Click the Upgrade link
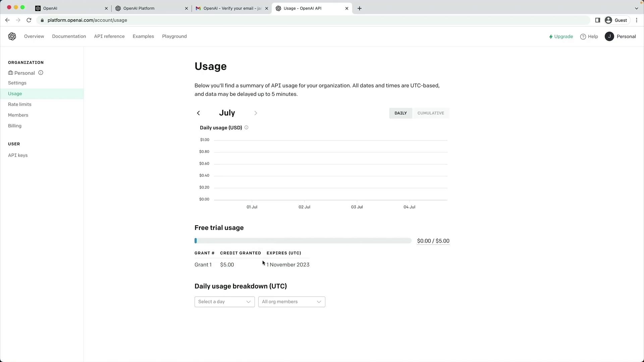644x362 pixels. click(561, 37)
